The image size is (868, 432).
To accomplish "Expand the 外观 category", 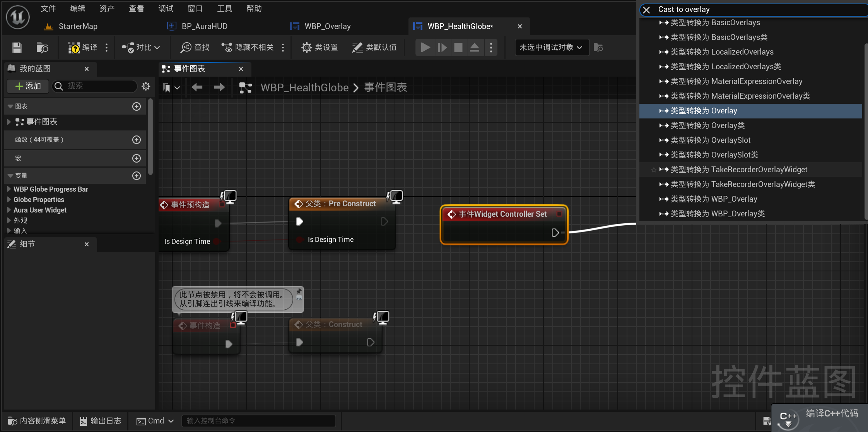I will coord(9,221).
